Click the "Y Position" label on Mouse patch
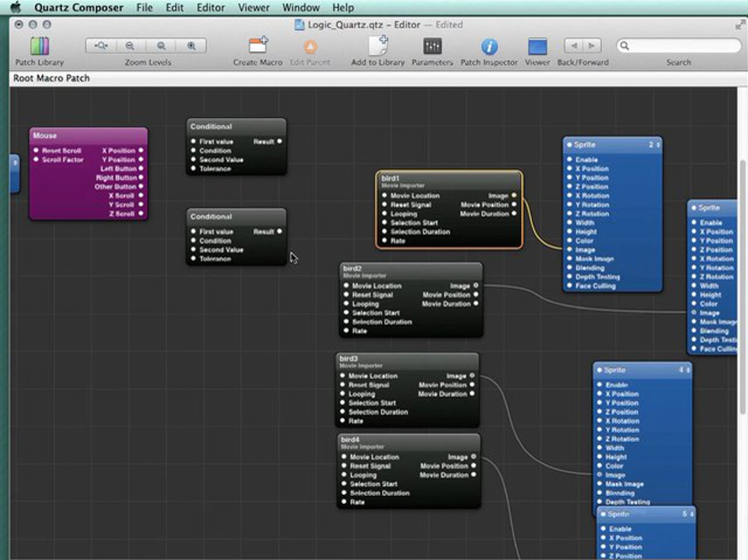 tap(119, 160)
